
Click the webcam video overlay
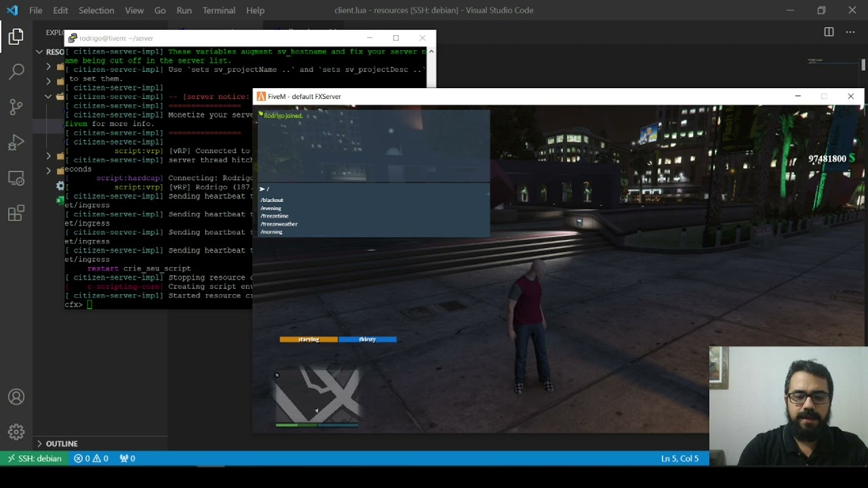(789, 407)
